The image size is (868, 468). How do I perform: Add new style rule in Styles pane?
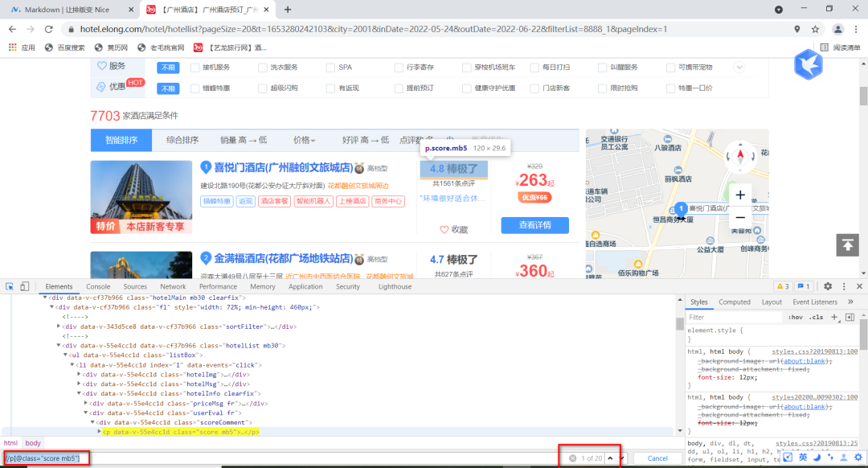tap(834, 318)
